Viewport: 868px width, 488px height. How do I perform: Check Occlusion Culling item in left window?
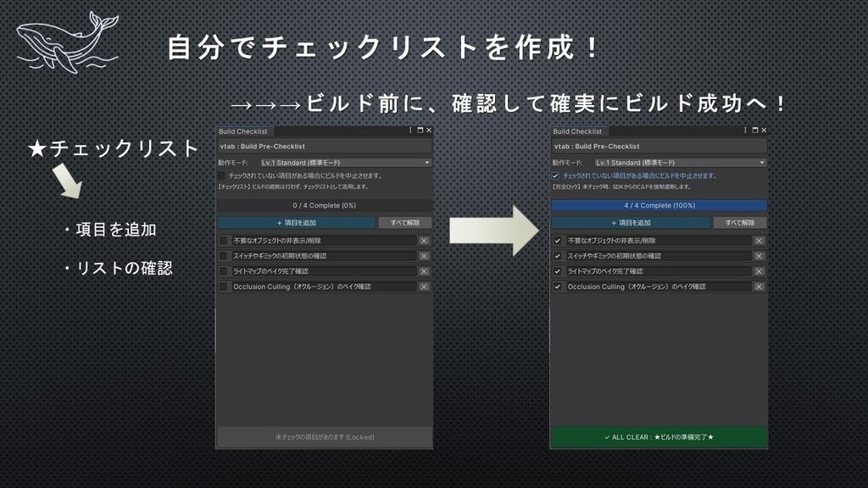tap(223, 286)
